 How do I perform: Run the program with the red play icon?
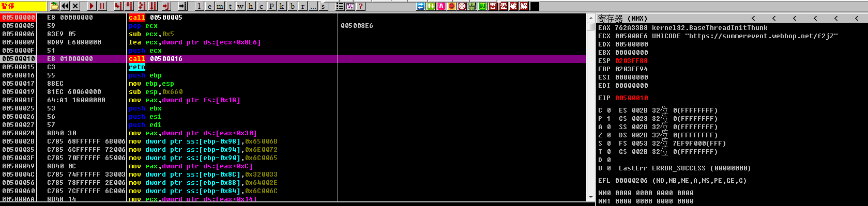(92, 6)
